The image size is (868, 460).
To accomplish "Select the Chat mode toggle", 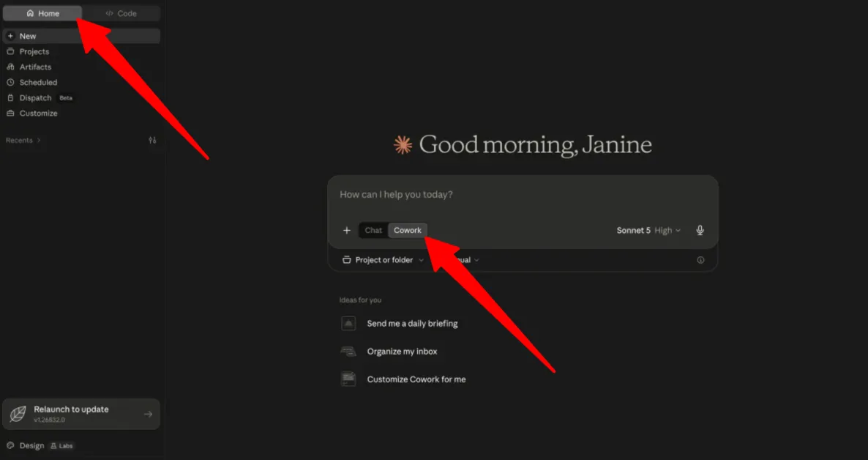I will point(373,231).
